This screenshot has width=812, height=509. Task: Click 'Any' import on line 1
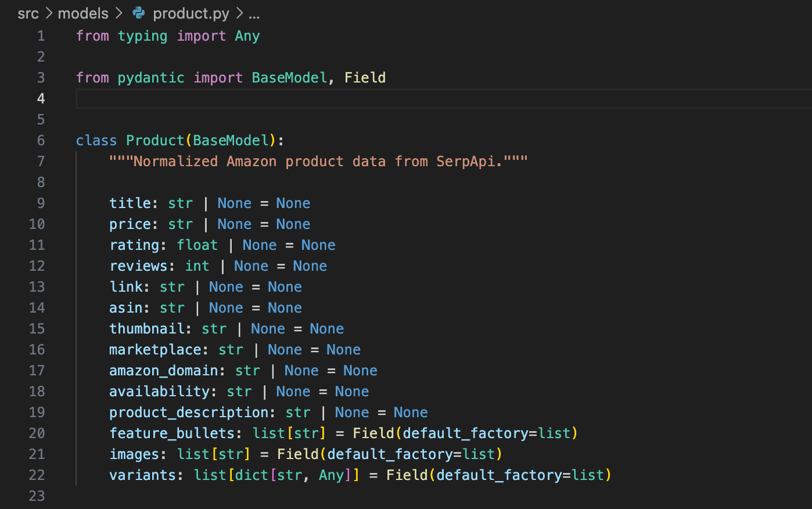247,36
